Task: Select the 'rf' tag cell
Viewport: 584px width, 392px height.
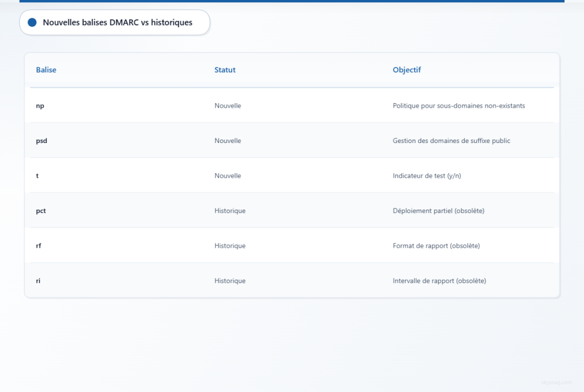Action: click(x=39, y=246)
